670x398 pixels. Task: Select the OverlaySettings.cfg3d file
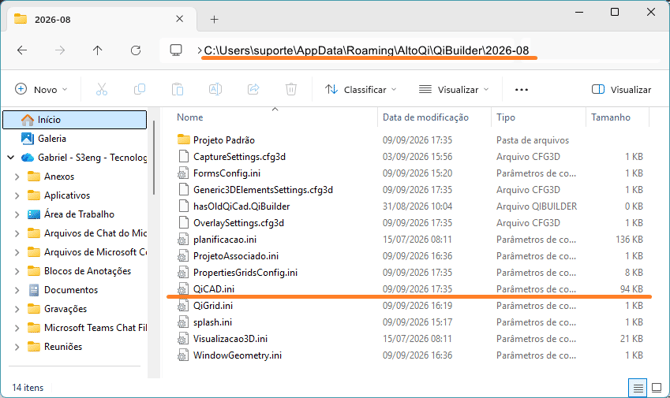tap(238, 223)
